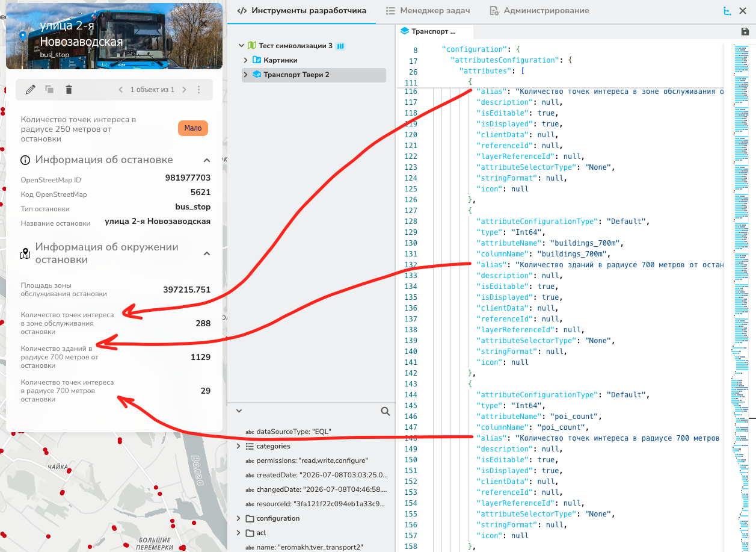Click the blue location pin on photo header

coord(23,35)
